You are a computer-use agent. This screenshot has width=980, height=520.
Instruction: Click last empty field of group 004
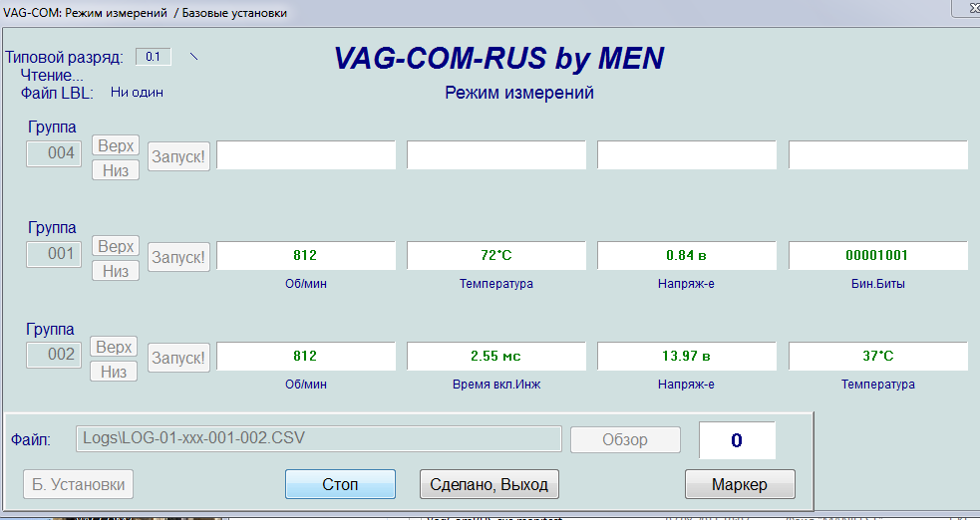point(878,154)
